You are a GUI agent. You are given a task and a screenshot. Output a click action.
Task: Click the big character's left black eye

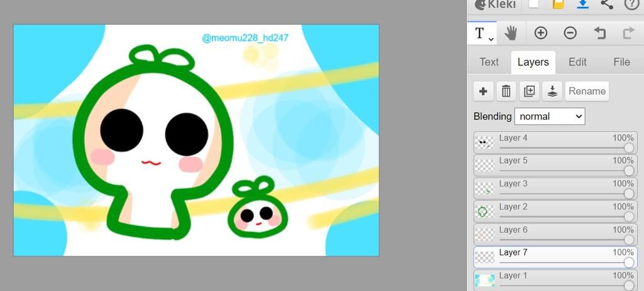121,130
